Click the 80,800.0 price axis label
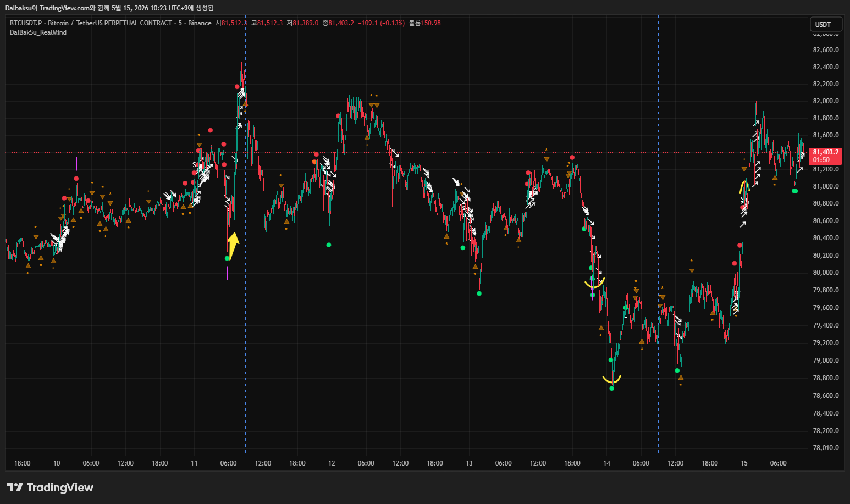 tap(826, 203)
